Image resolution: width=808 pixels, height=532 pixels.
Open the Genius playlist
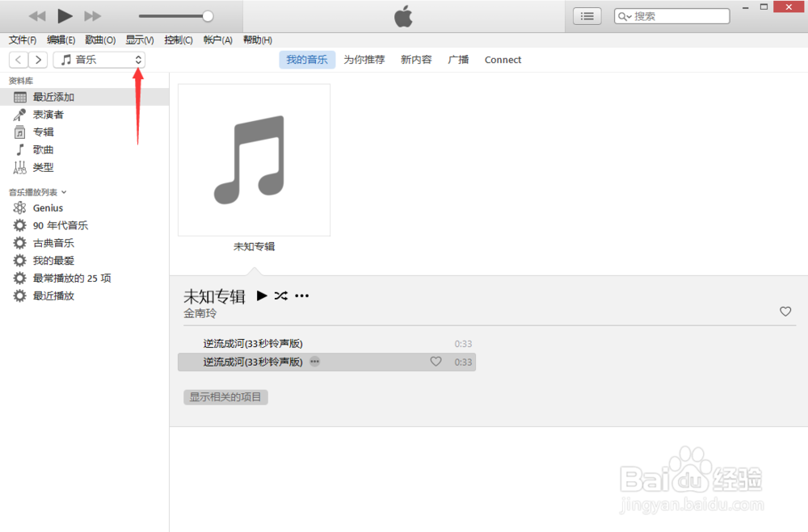click(48, 207)
